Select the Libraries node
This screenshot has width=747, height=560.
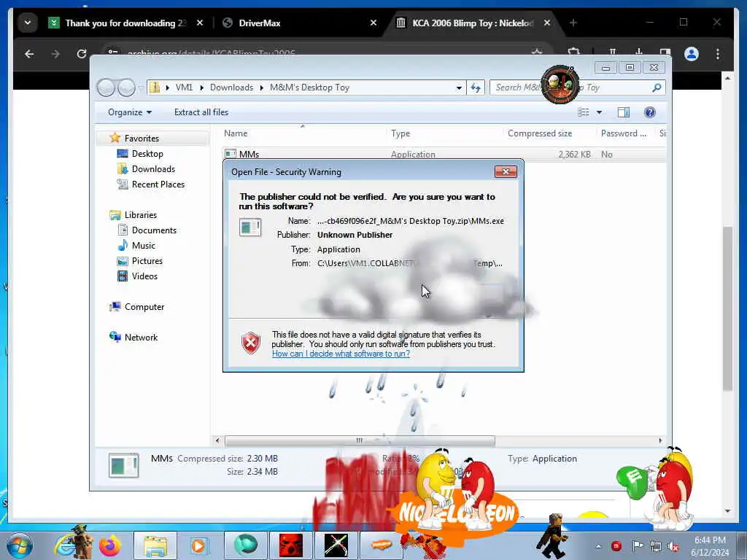tap(140, 215)
